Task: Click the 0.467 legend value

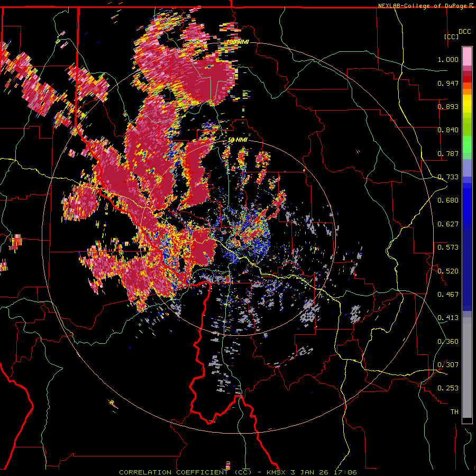Action: click(x=448, y=294)
